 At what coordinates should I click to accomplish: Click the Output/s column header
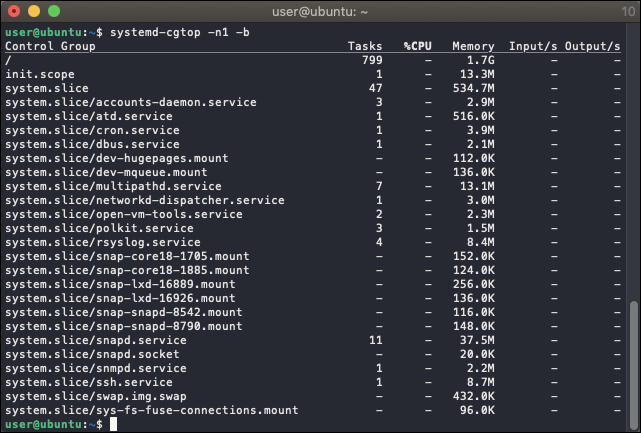(592, 46)
